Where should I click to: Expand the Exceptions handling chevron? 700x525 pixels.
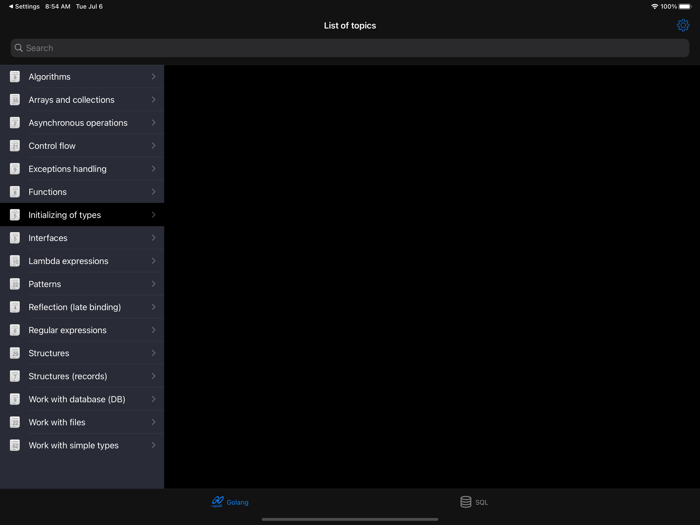[154, 169]
